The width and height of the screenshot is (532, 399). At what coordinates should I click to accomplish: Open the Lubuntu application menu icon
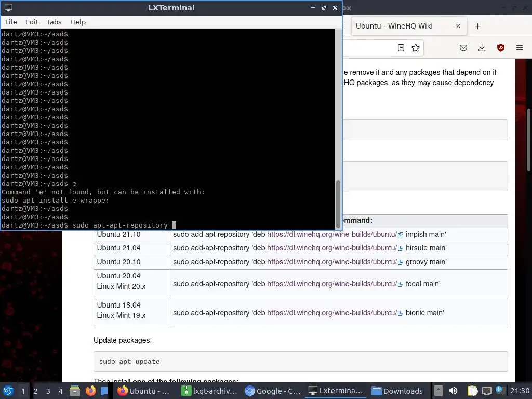[x=8, y=391]
